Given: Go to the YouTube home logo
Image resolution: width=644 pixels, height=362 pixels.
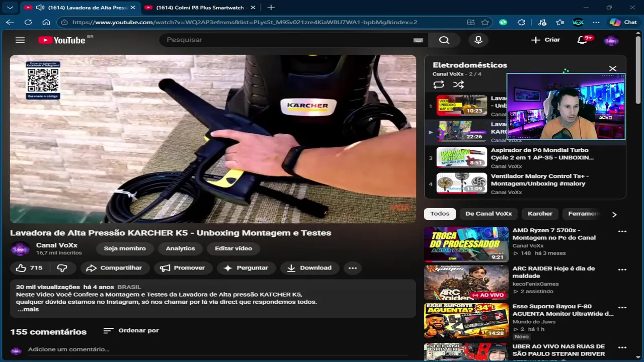Looking at the screenshot, I should pyautogui.click(x=62, y=40).
